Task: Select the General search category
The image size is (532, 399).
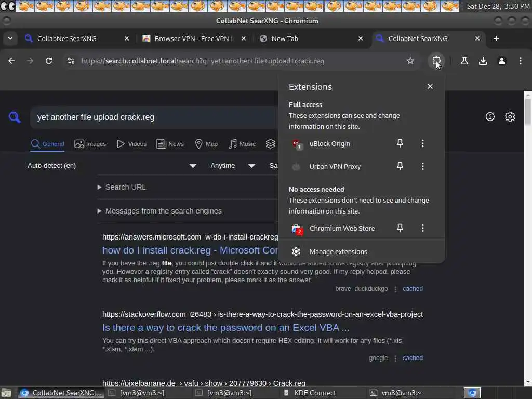Action: tap(47, 144)
